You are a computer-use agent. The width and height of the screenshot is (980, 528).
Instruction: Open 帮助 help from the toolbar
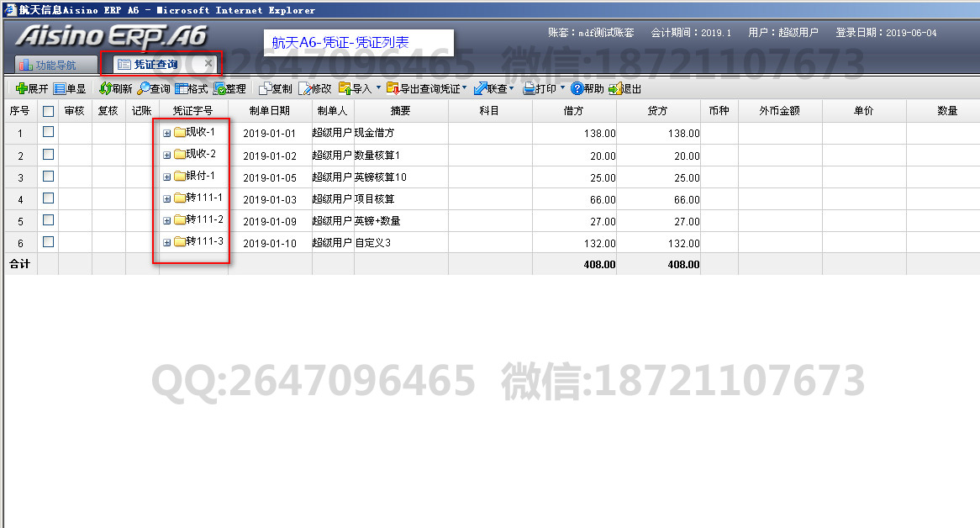point(577,88)
